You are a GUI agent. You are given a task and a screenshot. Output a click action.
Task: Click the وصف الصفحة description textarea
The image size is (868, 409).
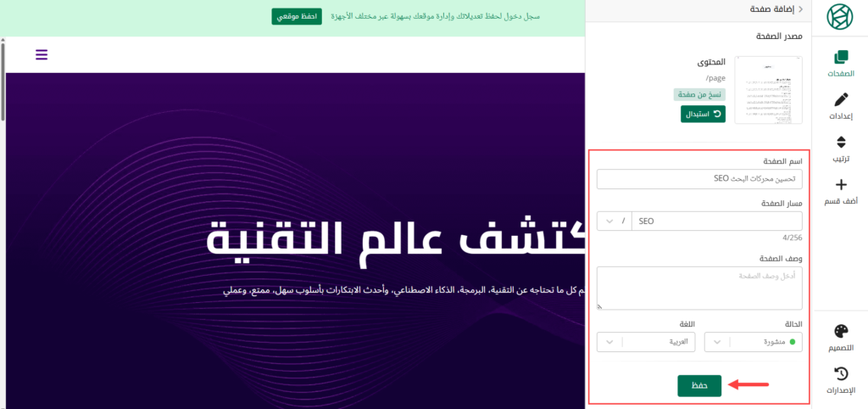pyautogui.click(x=699, y=289)
